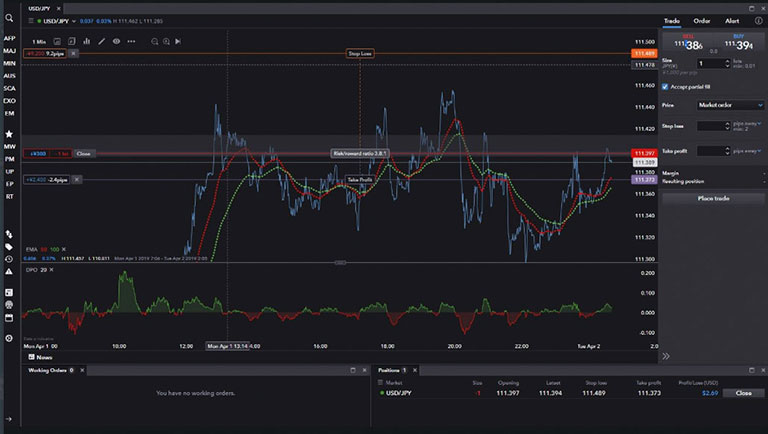Expand the USD/JPY instrument dropdown
This screenshot has height=434, width=768.
coord(74,21)
